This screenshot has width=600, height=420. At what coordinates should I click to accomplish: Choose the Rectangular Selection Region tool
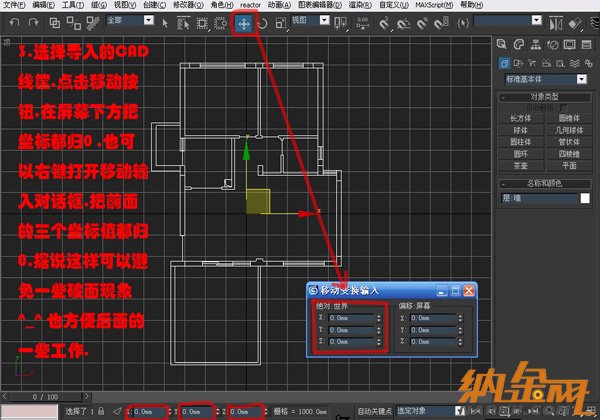tap(202, 24)
